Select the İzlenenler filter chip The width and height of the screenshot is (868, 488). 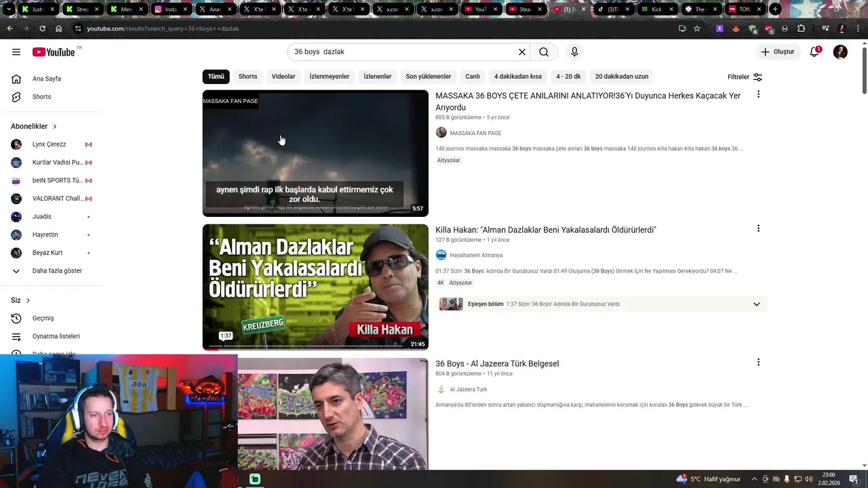point(378,77)
